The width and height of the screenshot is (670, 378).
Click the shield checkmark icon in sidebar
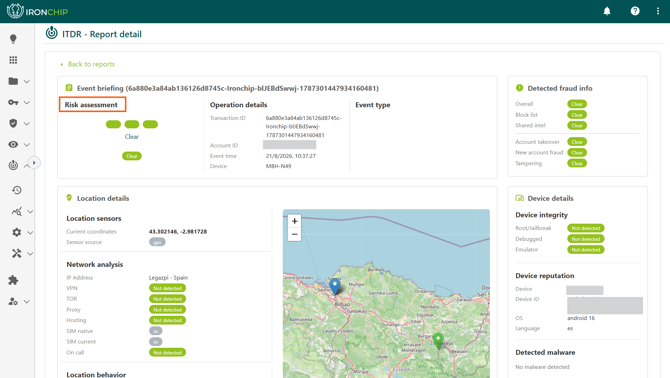pyautogui.click(x=13, y=123)
